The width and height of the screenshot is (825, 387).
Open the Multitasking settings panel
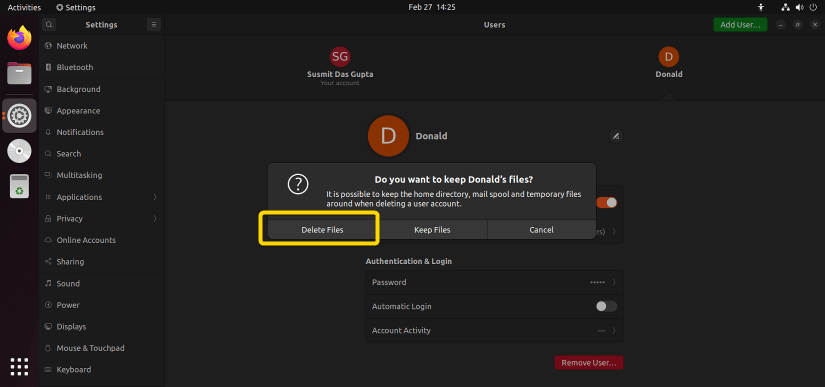(102, 176)
